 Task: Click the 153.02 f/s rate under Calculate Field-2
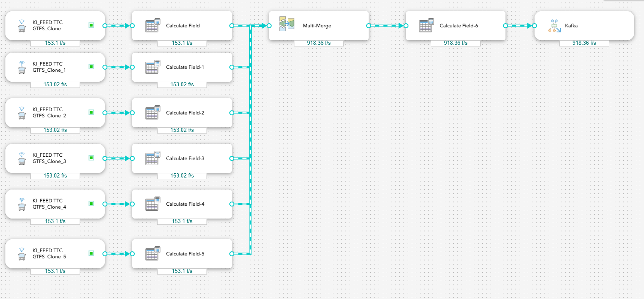pyautogui.click(x=182, y=130)
